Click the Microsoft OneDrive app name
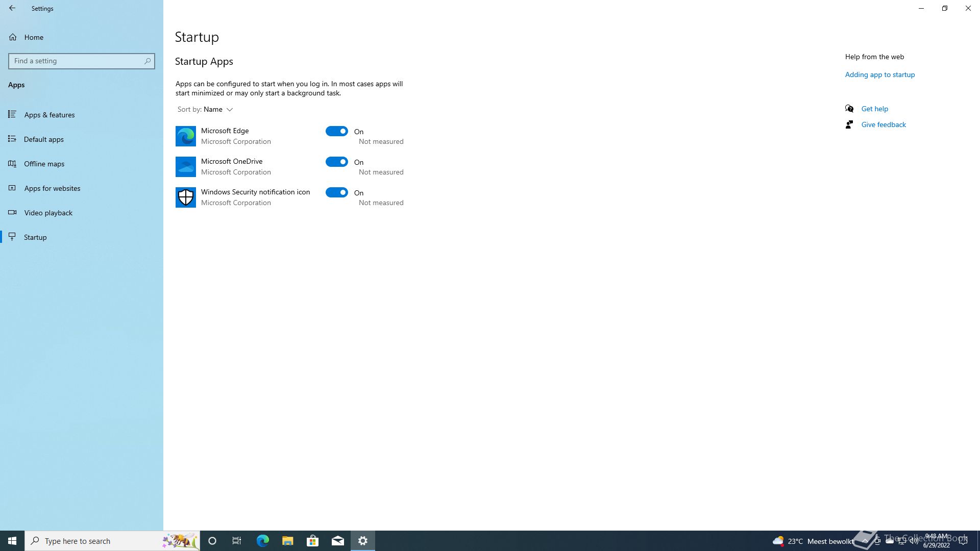The width and height of the screenshot is (980, 551). coord(232,161)
